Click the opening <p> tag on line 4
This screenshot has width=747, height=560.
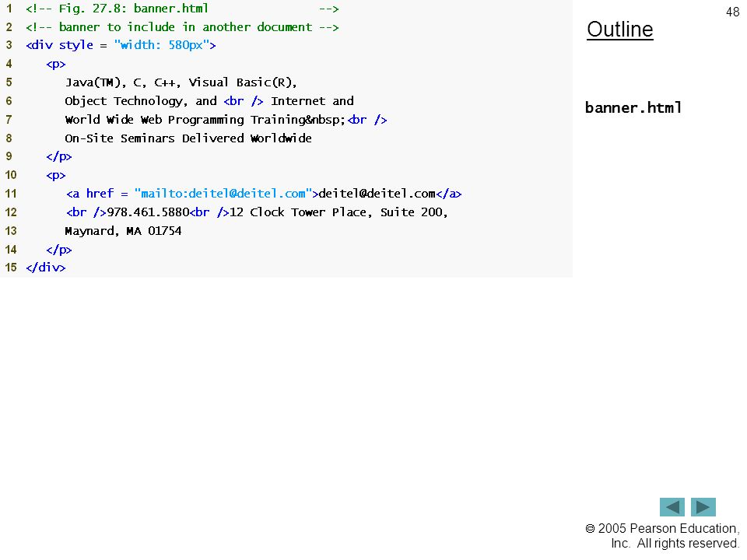(56, 65)
